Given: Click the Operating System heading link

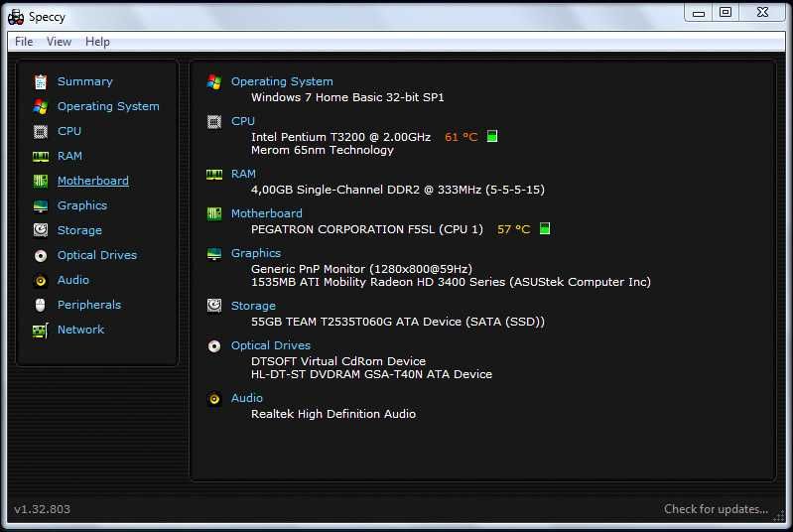Looking at the screenshot, I should pyautogui.click(x=282, y=82).
